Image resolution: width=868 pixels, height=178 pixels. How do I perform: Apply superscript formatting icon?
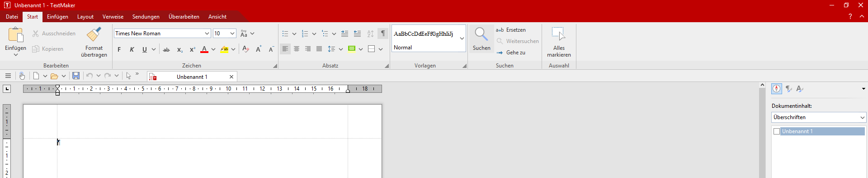point(192,49)
